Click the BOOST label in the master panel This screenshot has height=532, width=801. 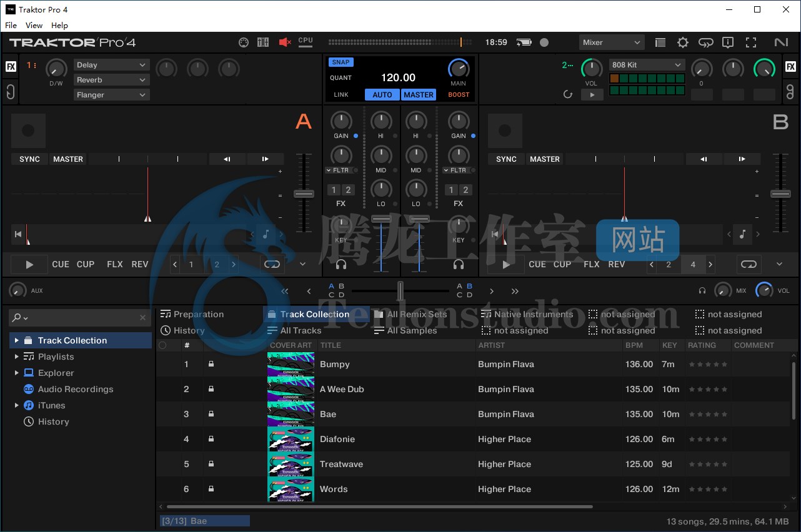click(x=459, y=95)
